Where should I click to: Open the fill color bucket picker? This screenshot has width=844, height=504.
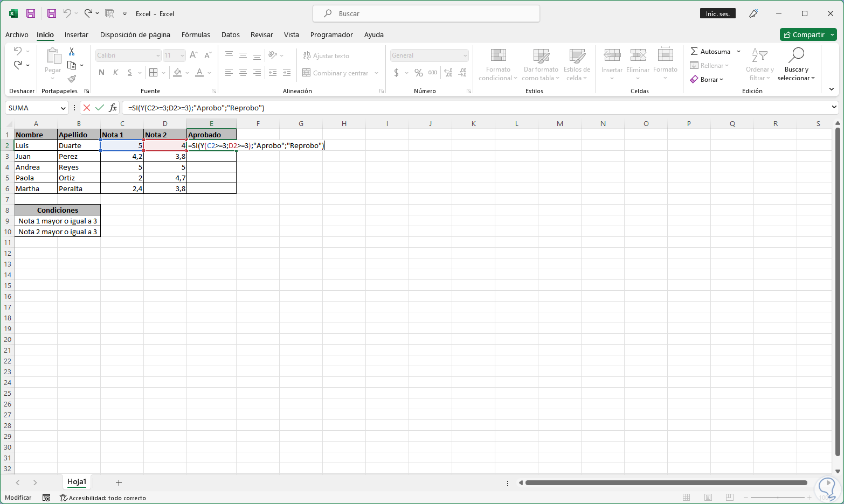tap(177, 73)
